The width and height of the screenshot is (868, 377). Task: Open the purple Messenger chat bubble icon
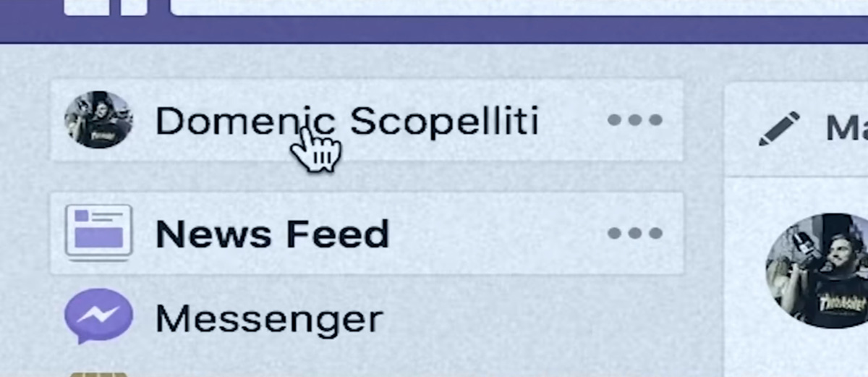click(98, 316)
